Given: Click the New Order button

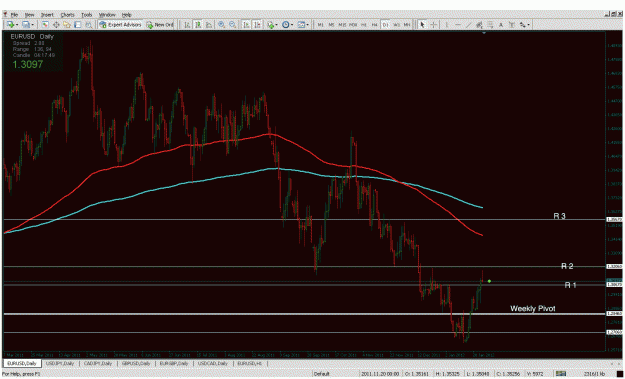Looking at the screenshot, I should click(x=160, y=25).
